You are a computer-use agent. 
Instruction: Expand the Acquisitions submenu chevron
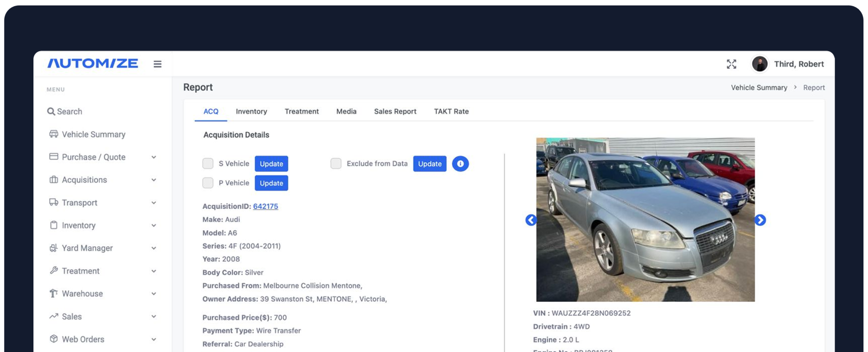(x=154, y=180)
